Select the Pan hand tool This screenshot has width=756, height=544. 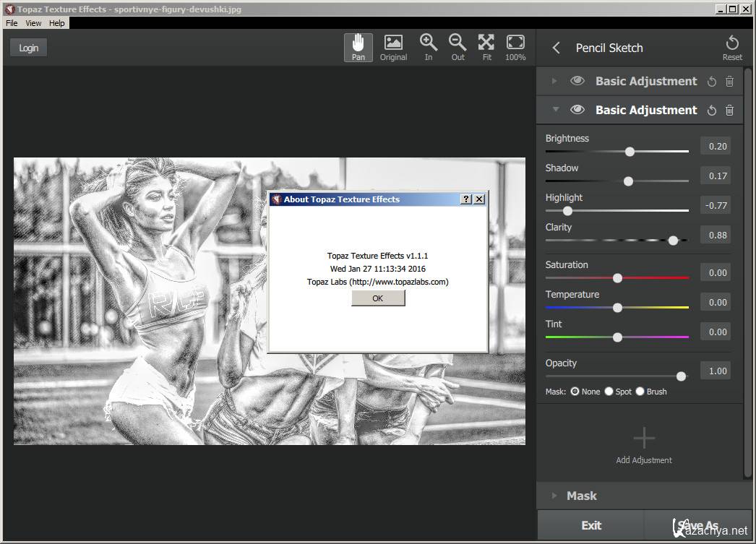358,47
